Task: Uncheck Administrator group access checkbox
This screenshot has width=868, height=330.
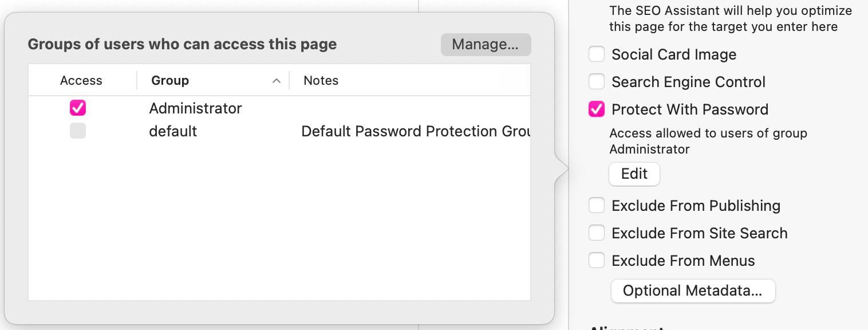Action: [x=78, y=108]
